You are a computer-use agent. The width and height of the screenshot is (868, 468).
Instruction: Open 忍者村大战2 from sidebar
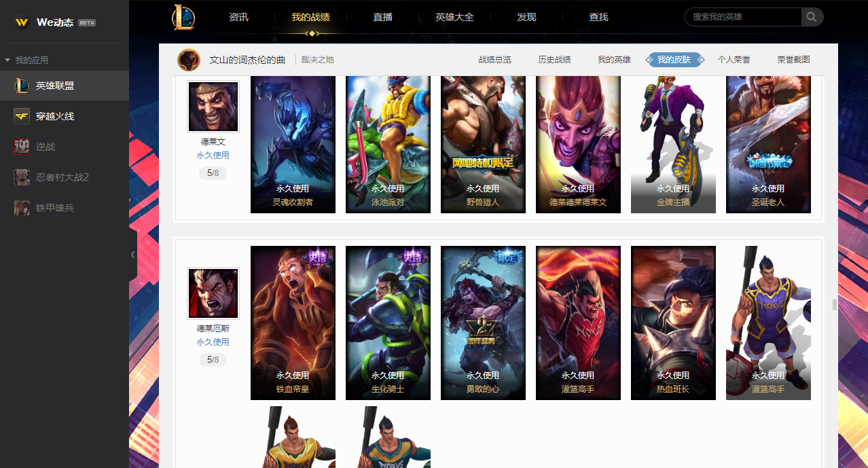65,177
